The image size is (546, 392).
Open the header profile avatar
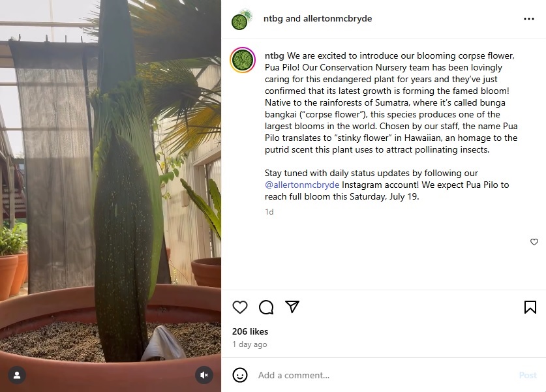click(241, 20)
